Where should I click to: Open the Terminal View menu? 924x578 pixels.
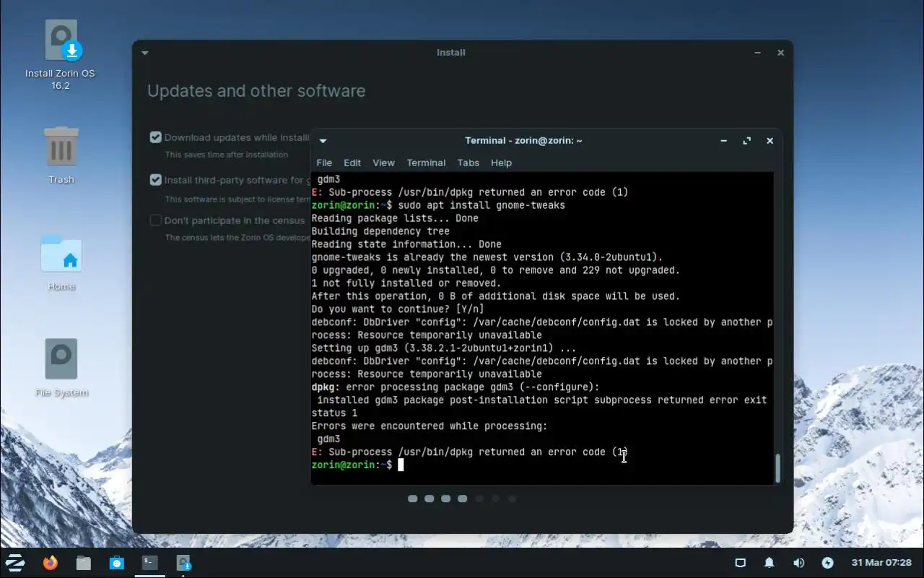383,163
